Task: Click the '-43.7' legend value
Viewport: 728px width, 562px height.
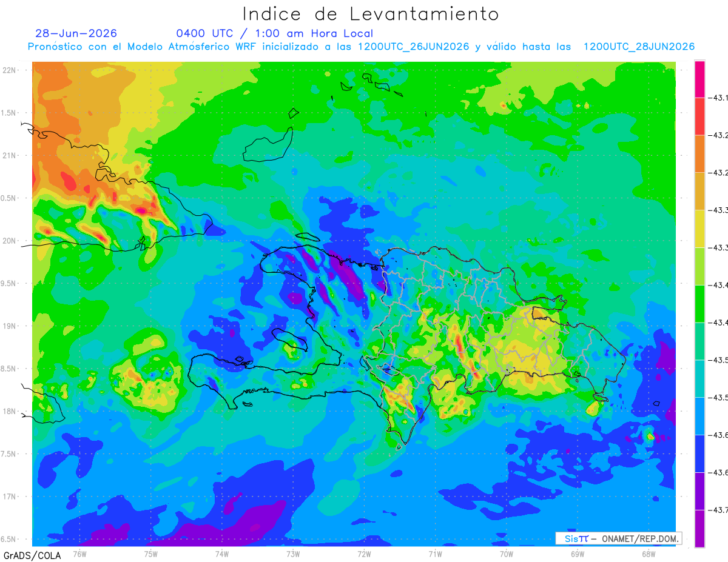Action: [x=719, y=510]
